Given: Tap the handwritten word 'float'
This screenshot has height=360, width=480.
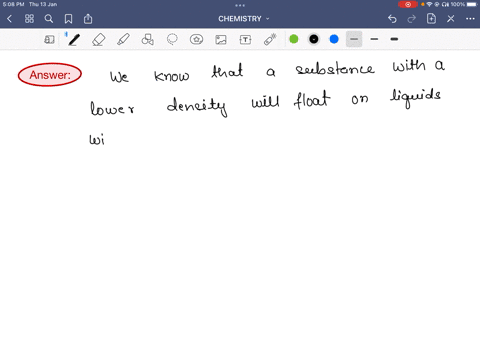Looking at the screenshot, I should coord(312,100).
